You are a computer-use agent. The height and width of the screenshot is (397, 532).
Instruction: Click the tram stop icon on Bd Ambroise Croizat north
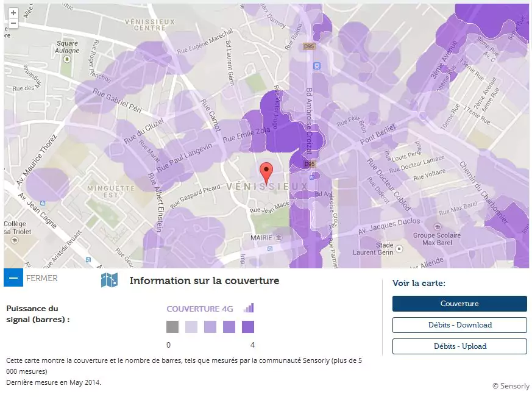pyautogui.click(x=316, y=66)
